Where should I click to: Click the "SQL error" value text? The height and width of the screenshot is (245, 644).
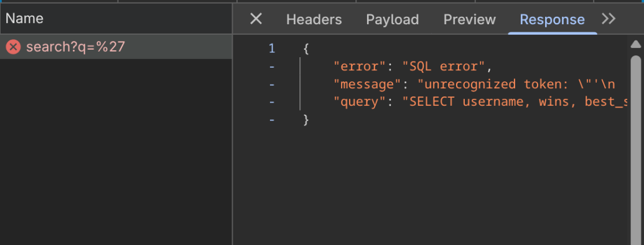point(444,66)
